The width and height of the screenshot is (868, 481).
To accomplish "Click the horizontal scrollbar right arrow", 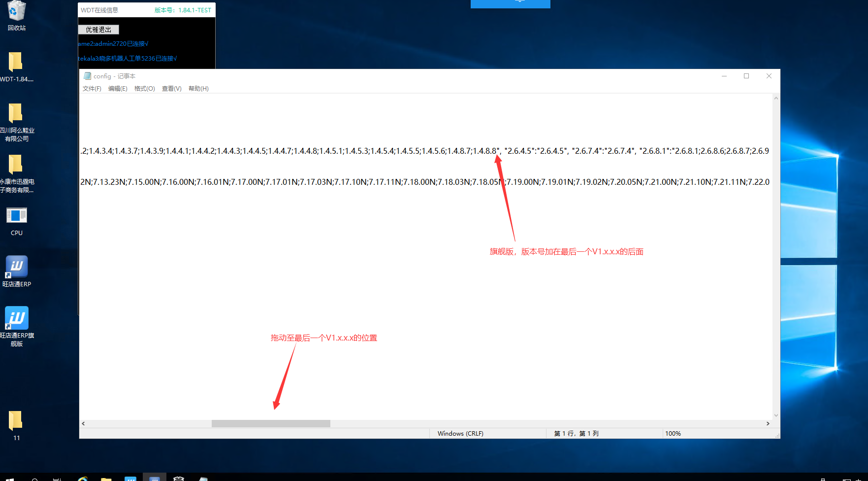I will tap(768, 423).
